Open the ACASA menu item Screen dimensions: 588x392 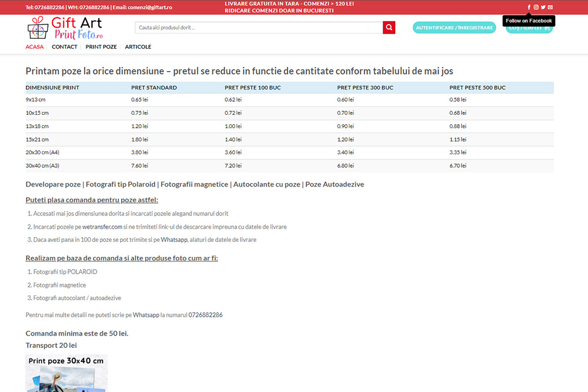tap(35, 47)
